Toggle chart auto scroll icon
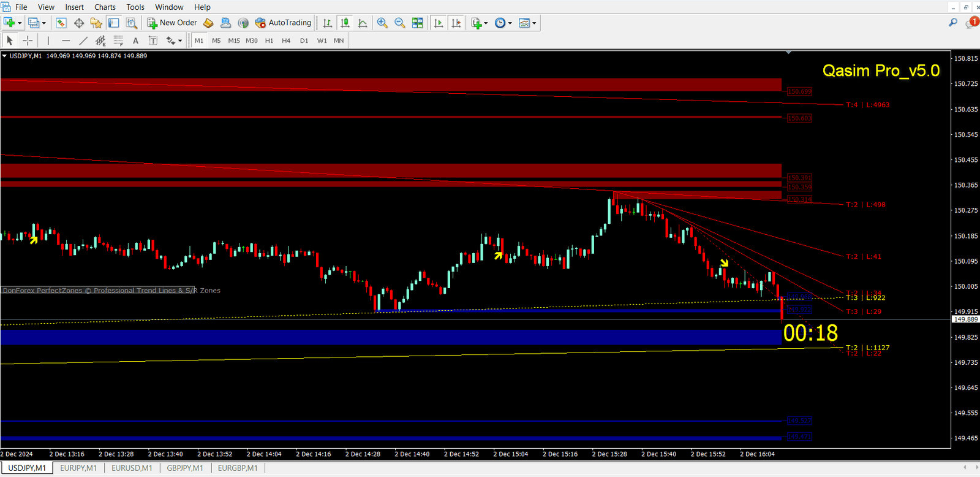The width and height of the screenshot is (980, 477). tap(439, 23)
